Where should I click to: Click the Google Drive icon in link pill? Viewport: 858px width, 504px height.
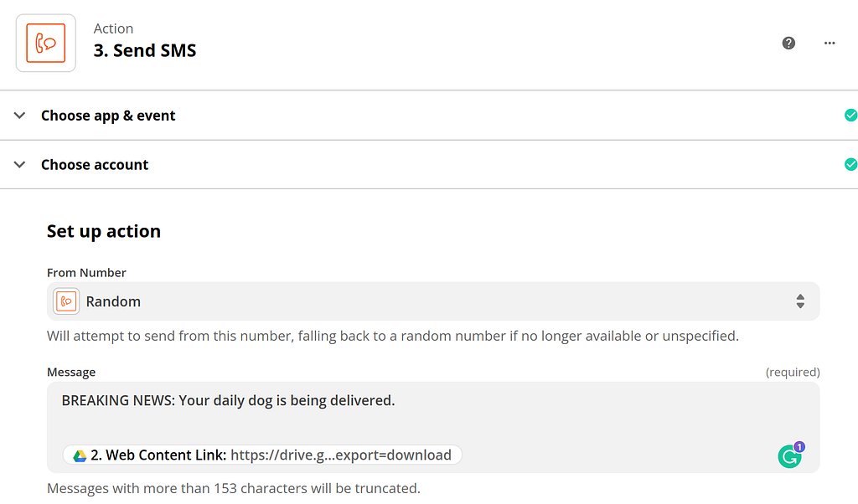point(80,455)
